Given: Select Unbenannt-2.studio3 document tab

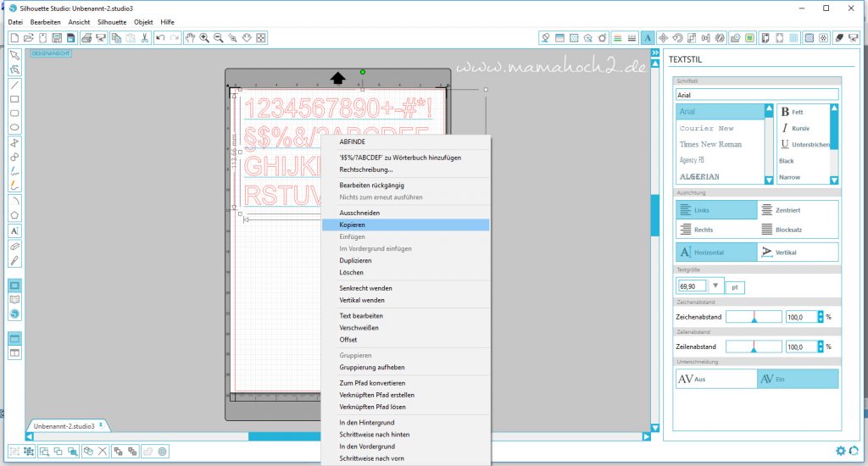Looking at the screenshot, I should coord(64,426).
